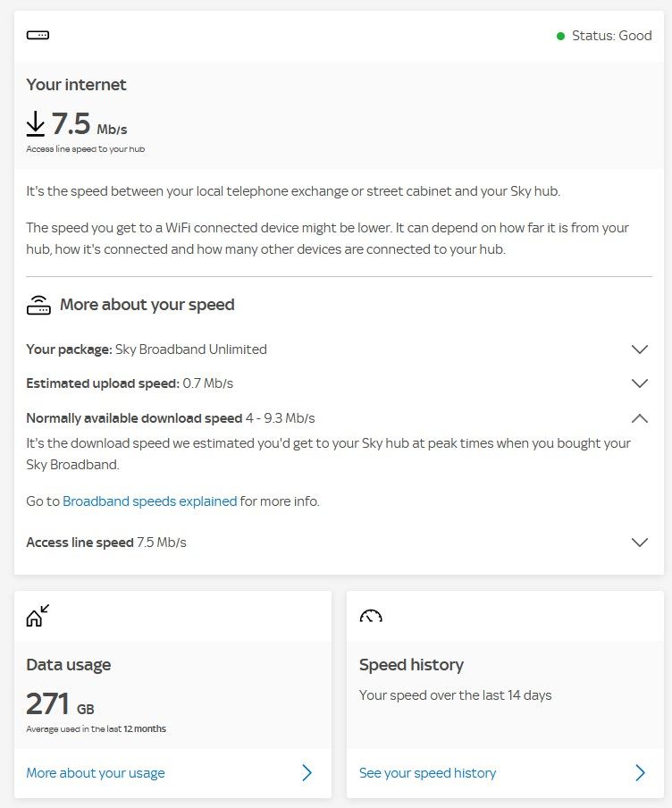Open More about your usage link
672x808 pixels.
click(96, 773)
